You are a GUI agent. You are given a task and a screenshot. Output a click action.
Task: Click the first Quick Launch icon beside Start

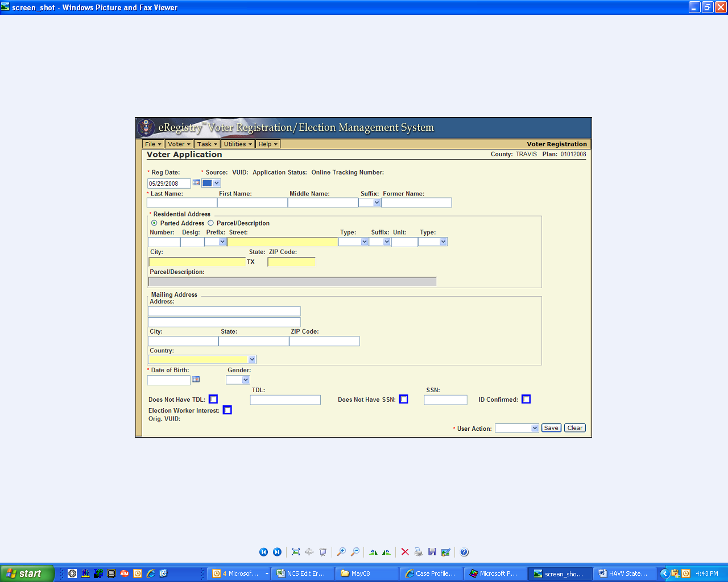[x=72, y=573]
